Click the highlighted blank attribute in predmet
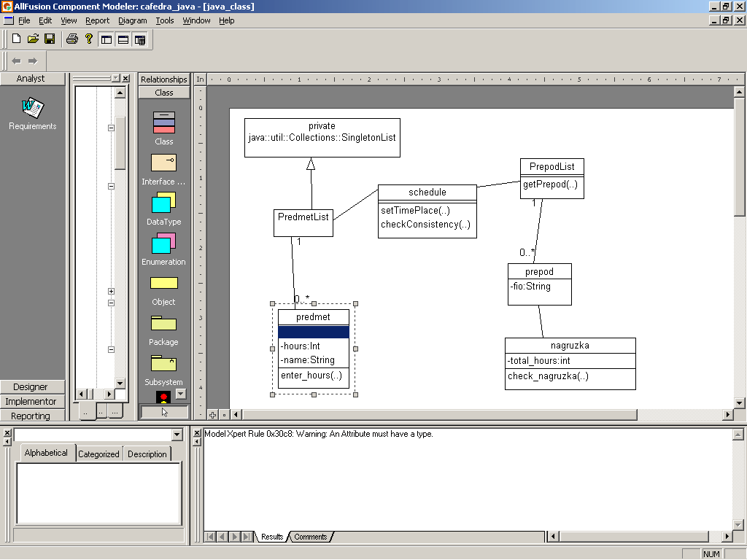The image size is (747, 560). pos(314,332)
